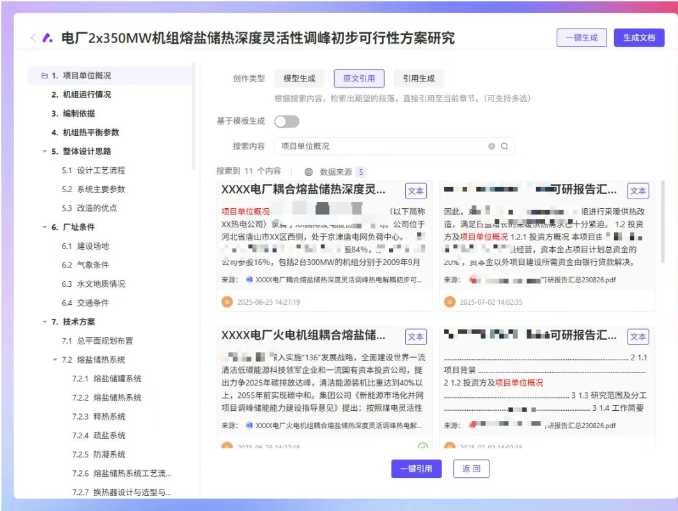678x511 pixels.
Task: Click the 一键引用 button
Action: coord(415,468)
